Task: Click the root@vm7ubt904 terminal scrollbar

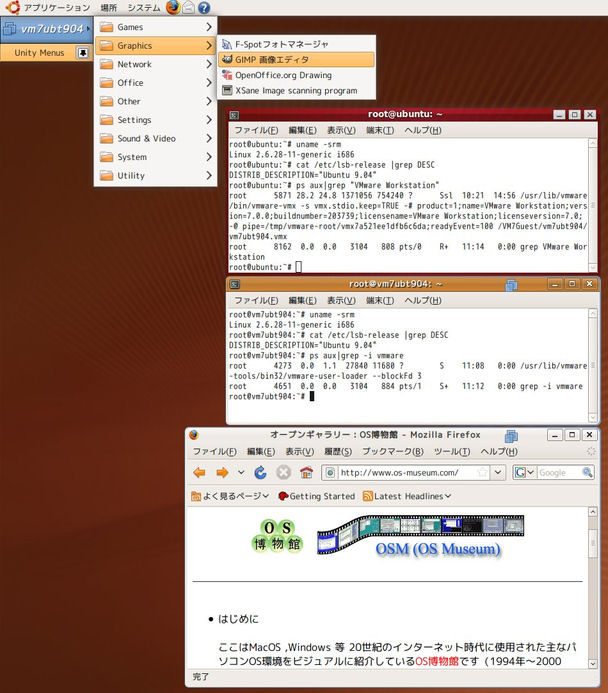Action: [593, 365]
